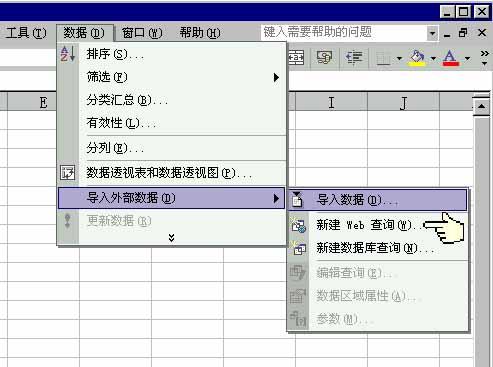
Task: Click the greyed 参数(M)... entry
Action: coord(378,319)
